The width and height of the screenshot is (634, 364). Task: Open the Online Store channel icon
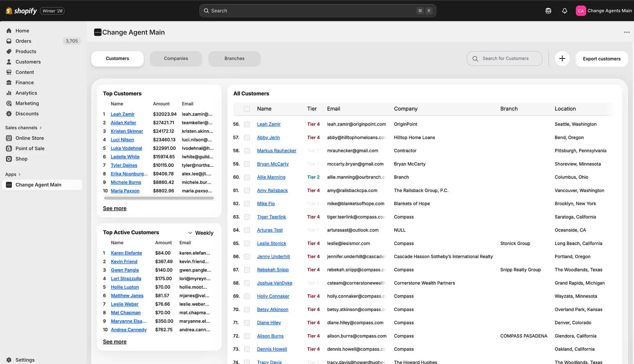click(9, 138)
